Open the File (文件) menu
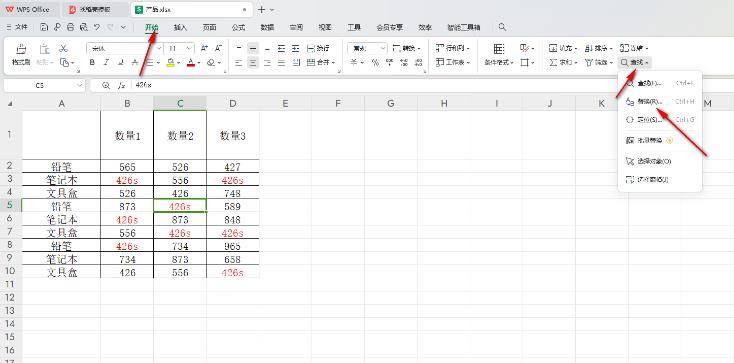 [17, 28]
